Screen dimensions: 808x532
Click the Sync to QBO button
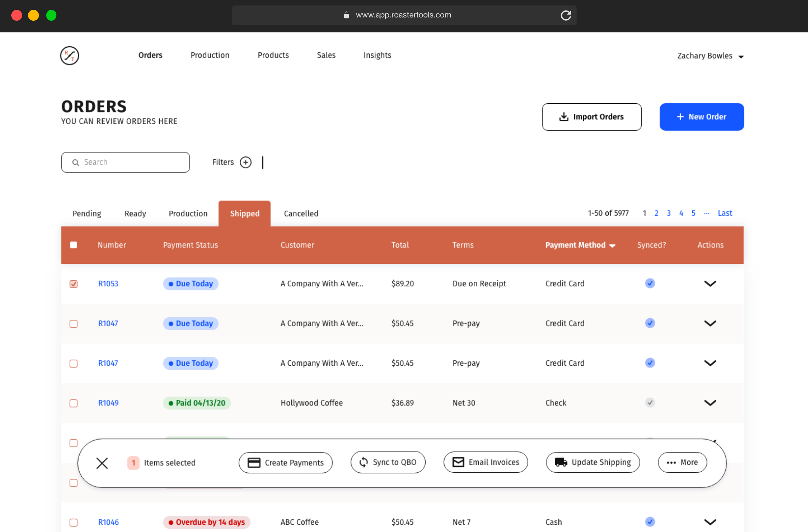(388, 462)
